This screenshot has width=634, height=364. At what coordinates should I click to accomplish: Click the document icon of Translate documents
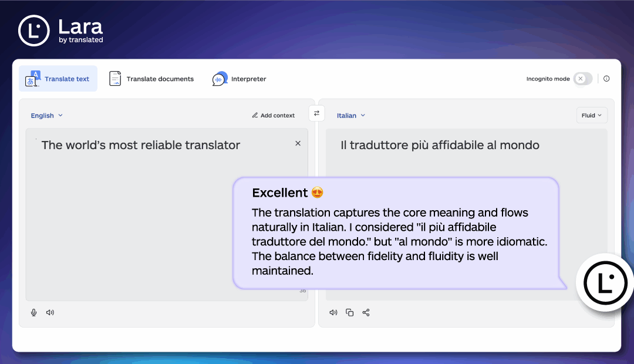[x=115, y=79]
